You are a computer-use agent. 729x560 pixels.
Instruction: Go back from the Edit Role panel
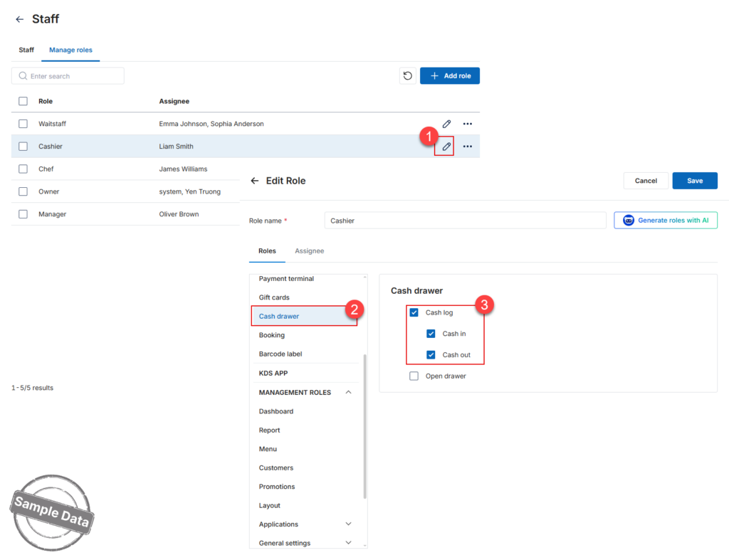coord(255,181)
